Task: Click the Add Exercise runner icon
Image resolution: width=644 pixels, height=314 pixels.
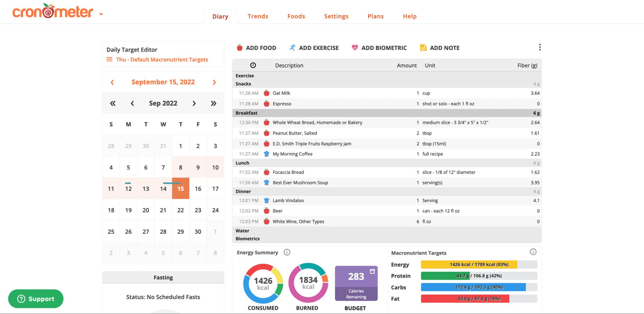Action: pyautogui.click(x=292, y=48)
